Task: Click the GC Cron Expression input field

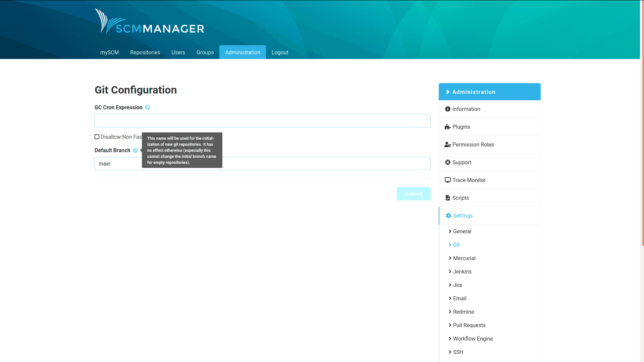Action: (263, 121)
